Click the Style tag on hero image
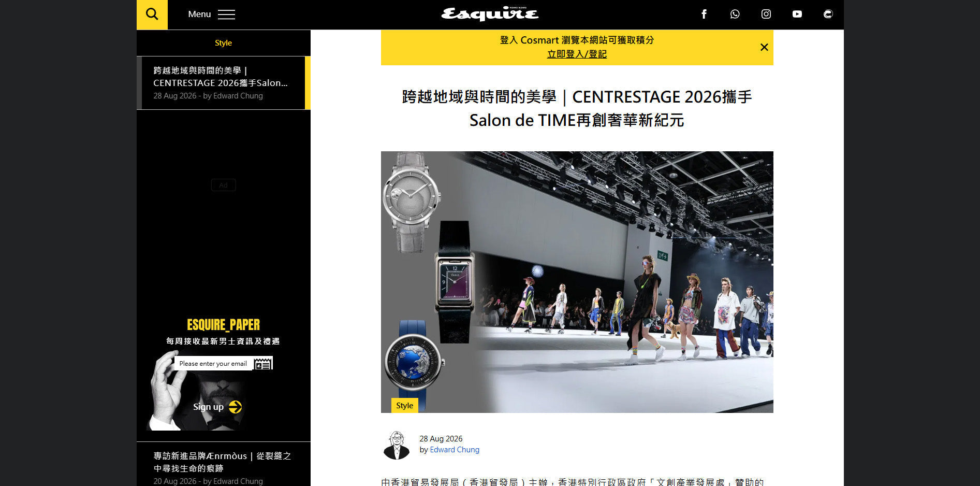This screenshot has width=980, height=486. tap(404, 406)
